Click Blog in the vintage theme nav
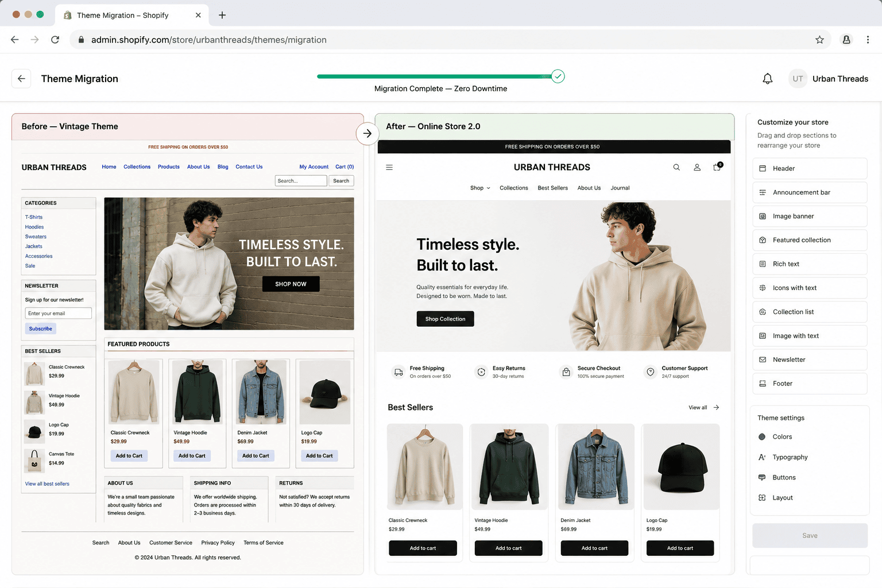This screenshot has width=882, height=588. pyautogui.click(x=223, y=167)
